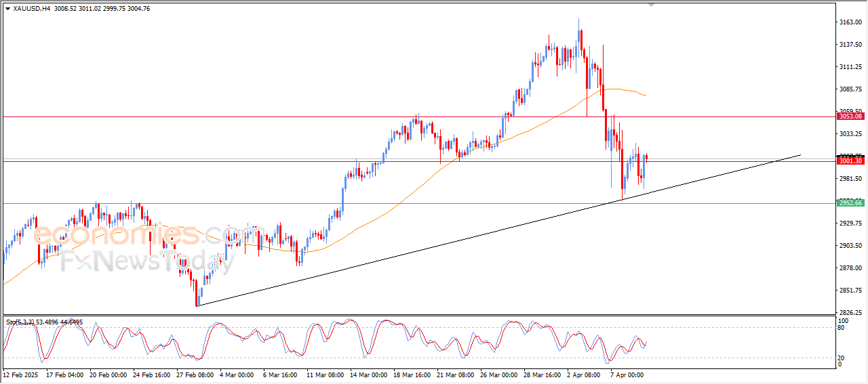
Task: Click the 3137.50 price axis value
Action: pyautogui.click(x=850, y=45)
